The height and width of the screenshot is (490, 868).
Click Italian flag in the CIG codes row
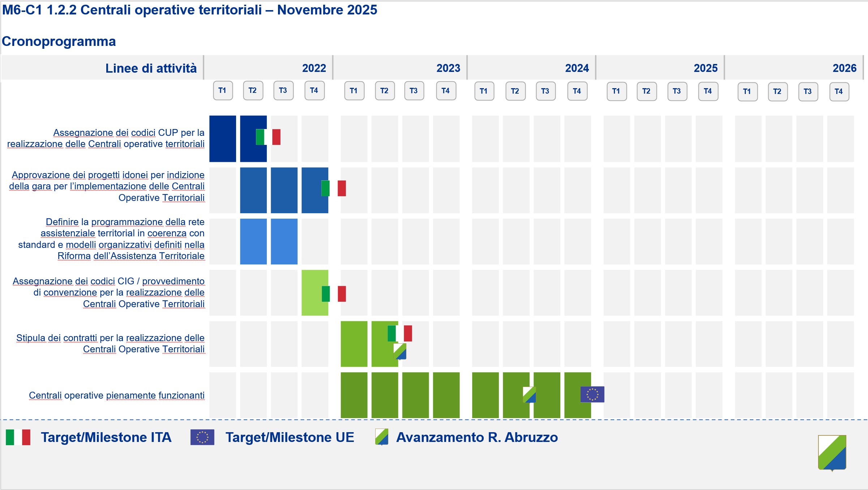click(334, 294)
